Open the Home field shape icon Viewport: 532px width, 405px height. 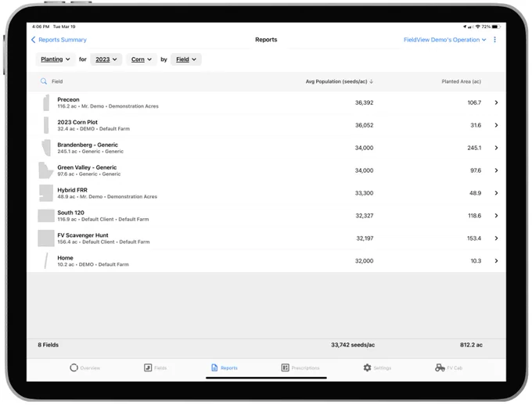pos(46,261)
